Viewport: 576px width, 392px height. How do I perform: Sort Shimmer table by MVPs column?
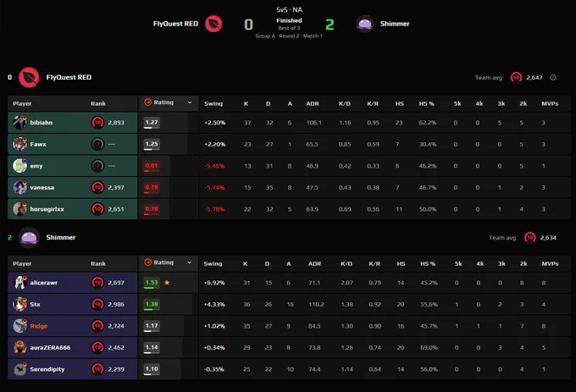point(550,263)
